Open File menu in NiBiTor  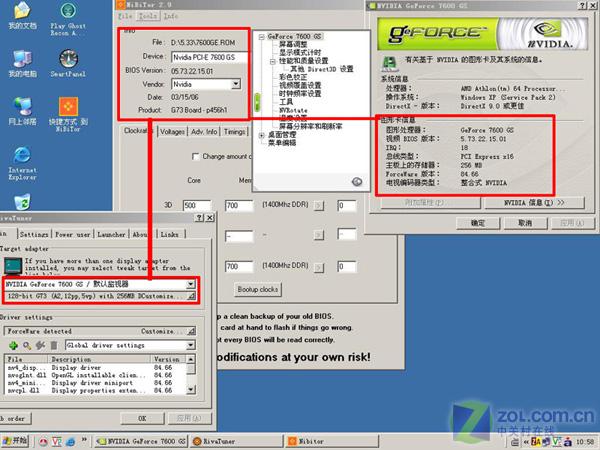(125, 16)
